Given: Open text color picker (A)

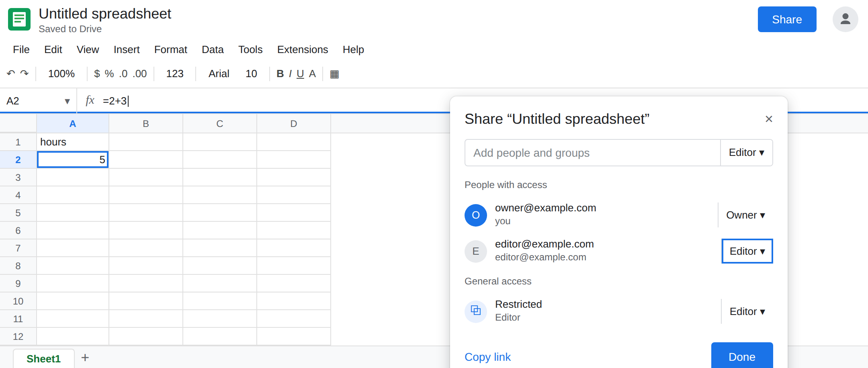Looking at the screenshot, I should 312,74.
